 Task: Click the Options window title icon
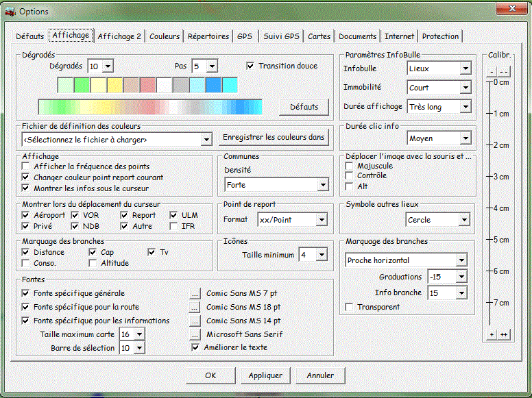[10, 11]
